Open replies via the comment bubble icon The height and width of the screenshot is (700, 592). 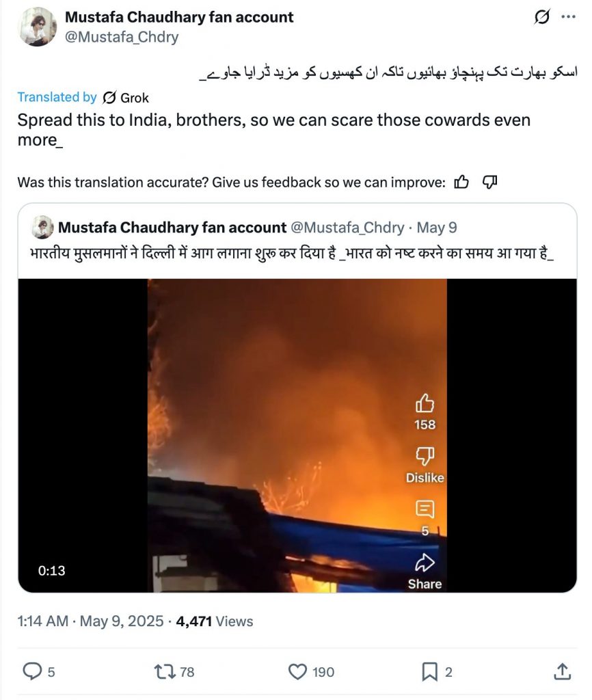(x=32, y=671)
